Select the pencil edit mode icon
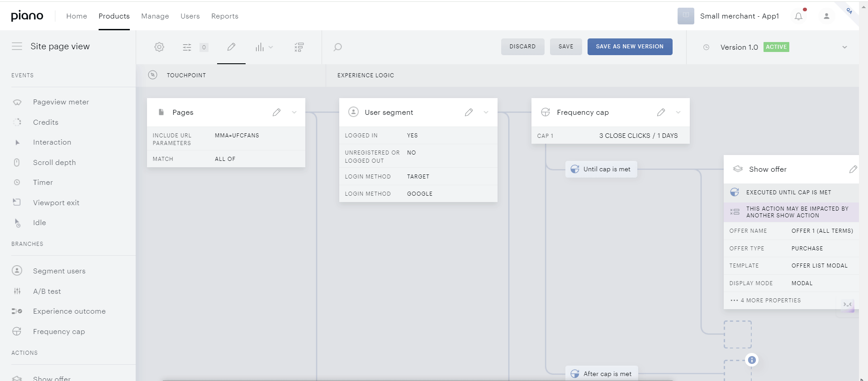Image resolution: width=868 pixels, height=381 pixels. coord(231,47)
